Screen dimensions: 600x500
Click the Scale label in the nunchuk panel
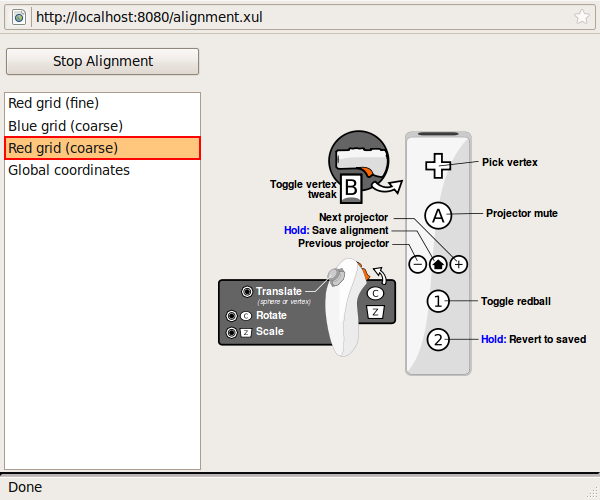[270, 331]
